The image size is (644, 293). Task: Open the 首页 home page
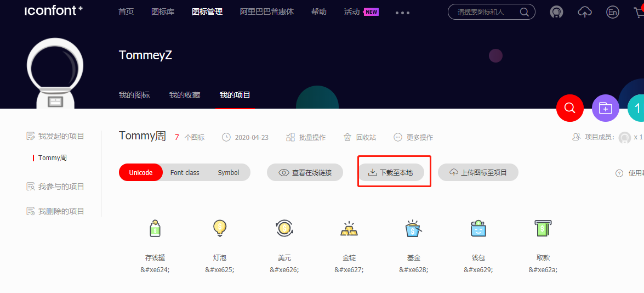click(126, 12)
